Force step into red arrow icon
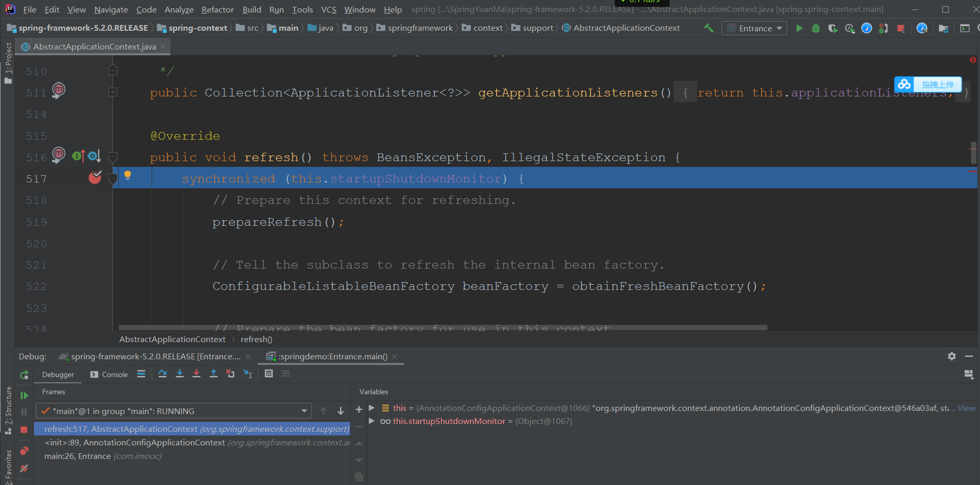Viewport: 980px width, 485px height. coord(196,374)
